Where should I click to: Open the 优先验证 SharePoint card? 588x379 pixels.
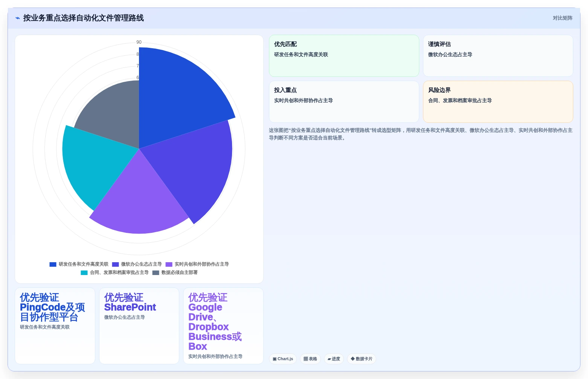139,326
